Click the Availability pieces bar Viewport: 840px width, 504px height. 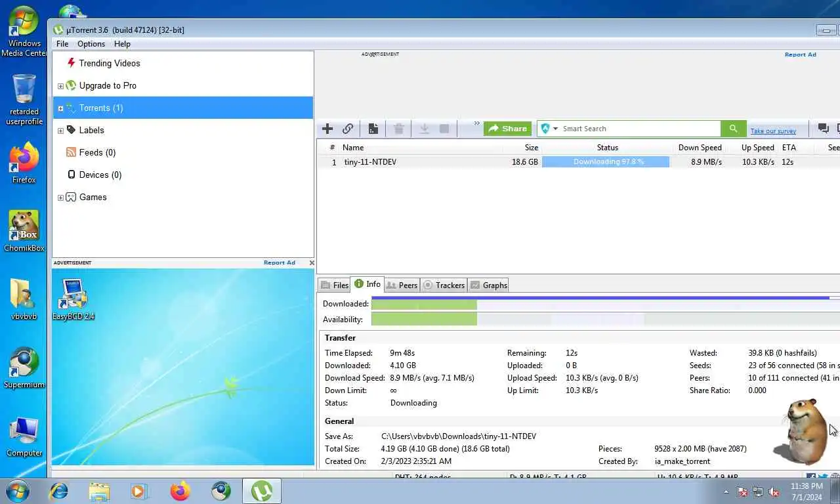pos(606,320)
